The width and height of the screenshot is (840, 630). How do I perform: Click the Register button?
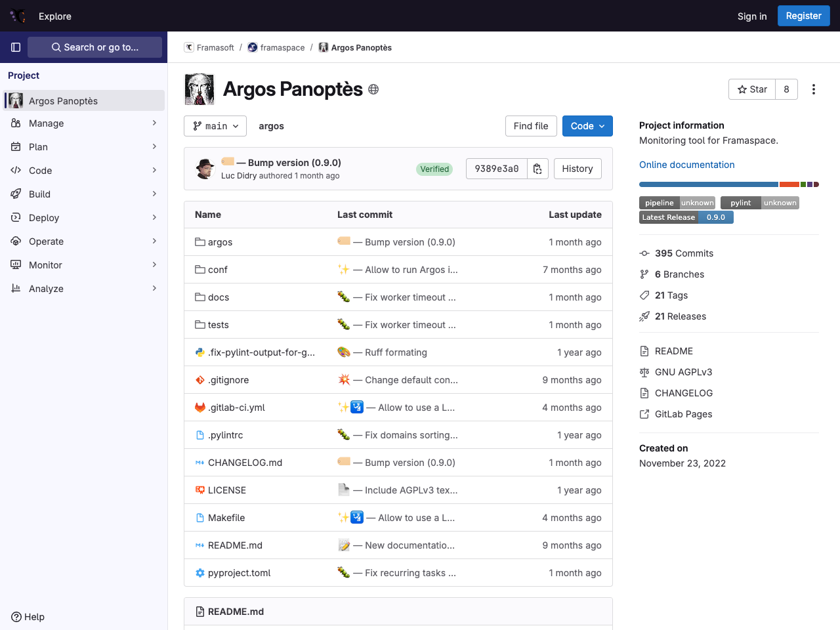click(803, 16)
